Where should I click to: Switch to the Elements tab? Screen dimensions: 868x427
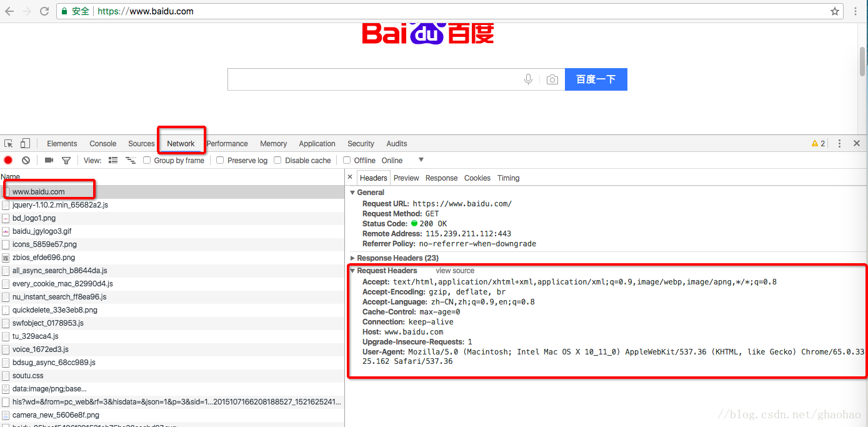(62, 143)
